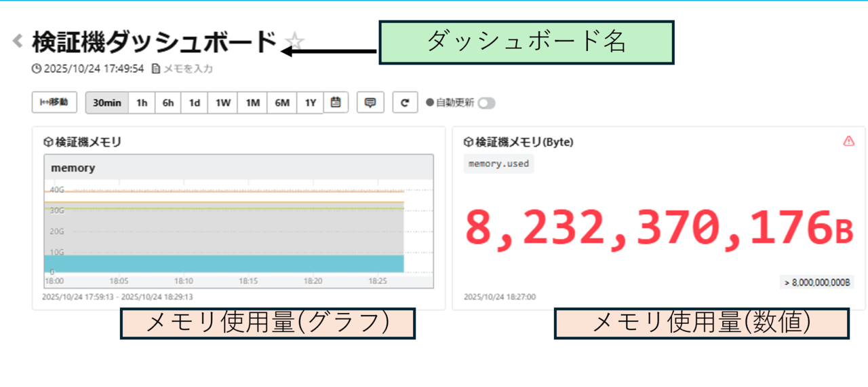Click the refresh reload icon
Image resolution: width=868 pixels, height=387 pixels.
[405, 103]
